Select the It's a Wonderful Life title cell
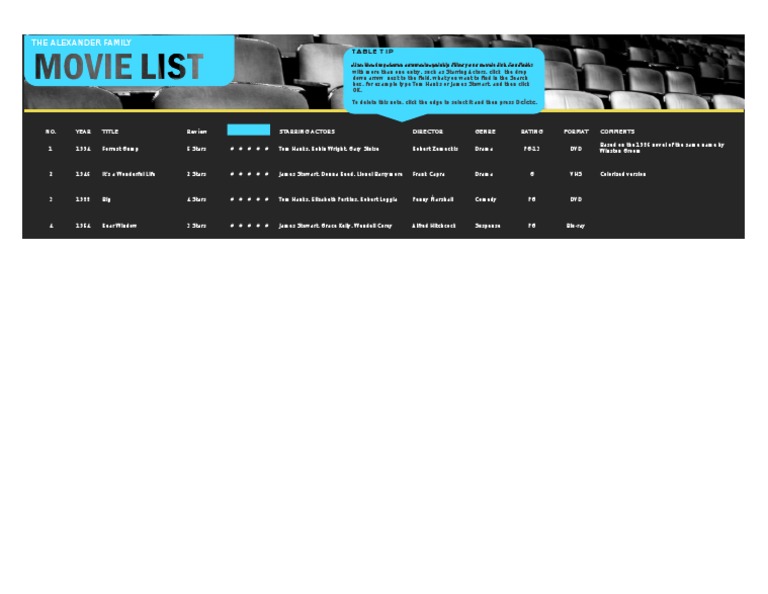Screen dimensions: 768x594 (128, 174)
